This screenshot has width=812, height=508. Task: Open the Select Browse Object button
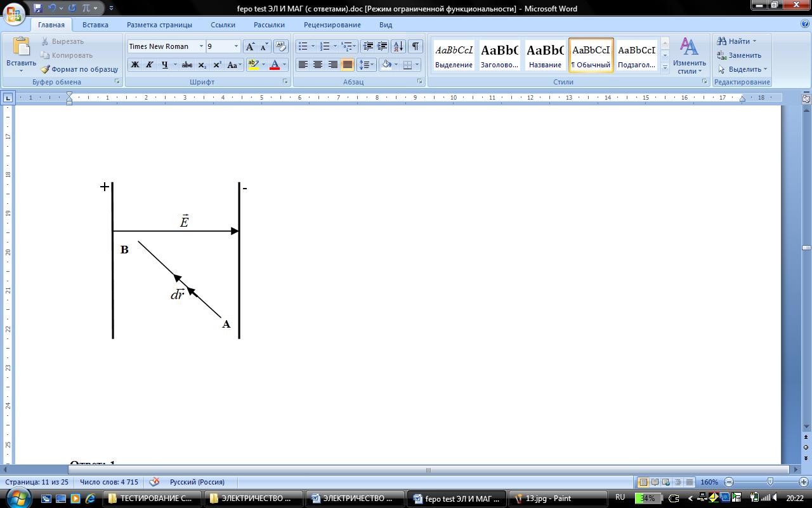coord(806,448)
